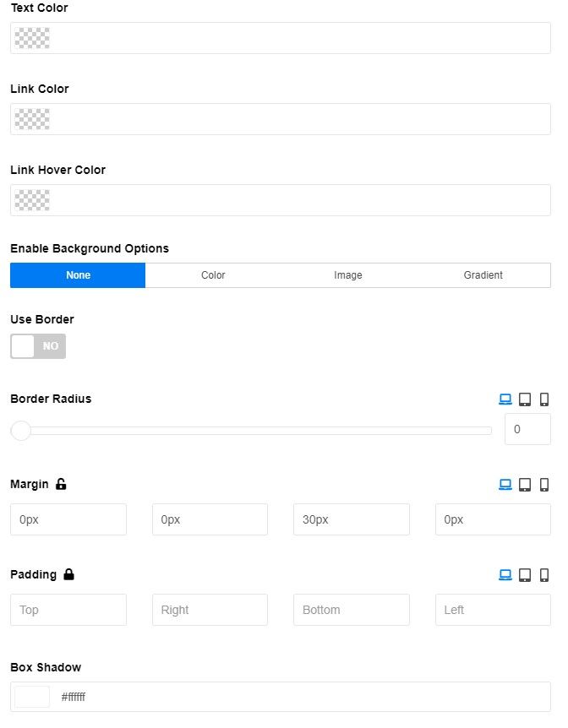Open the Link Color swatch picker
The height and width of the screenshot is (728, 568).
(x=32, y=119)
